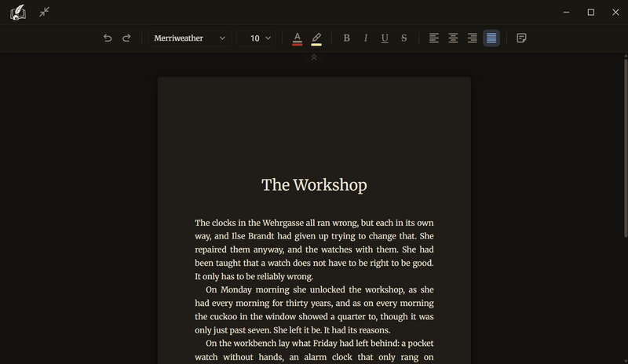Open the Merriweather font family dropdown
628x364 pixels.
pyautogui.click(x=190, y=38)
